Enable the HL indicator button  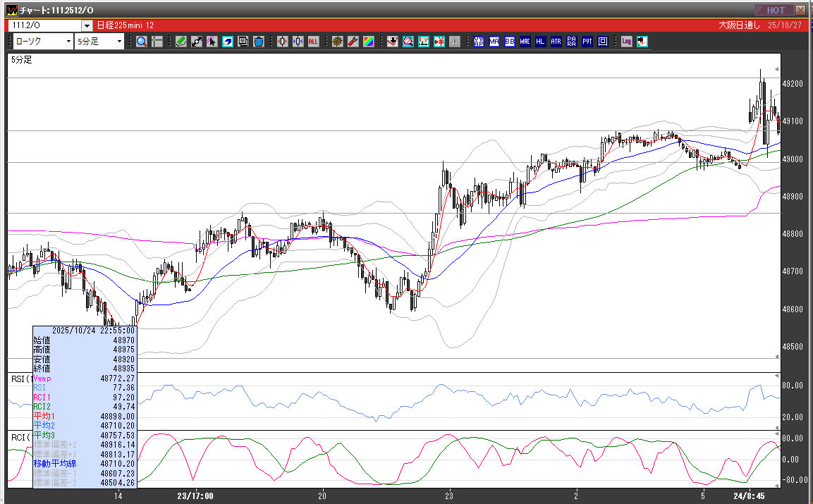(541, 42)
